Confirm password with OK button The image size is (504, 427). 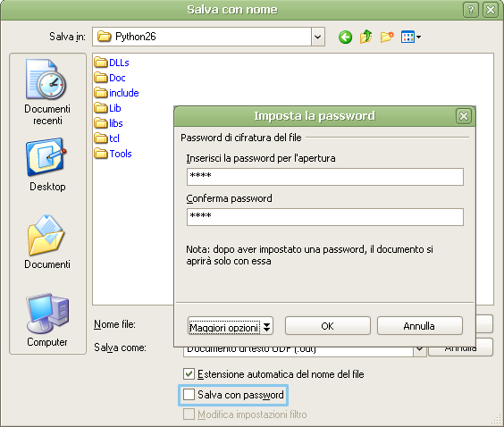(328, 326)
